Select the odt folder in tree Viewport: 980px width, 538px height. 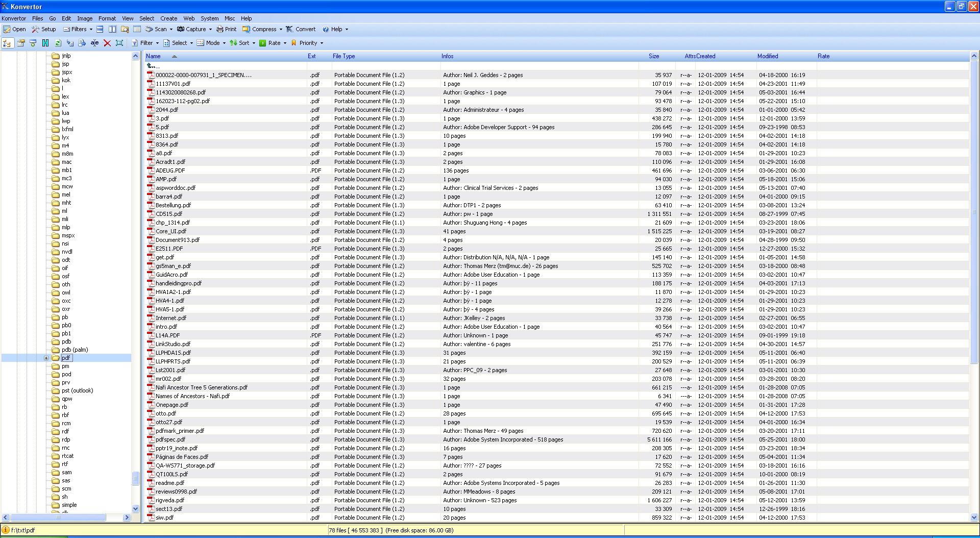coord(66,260)
